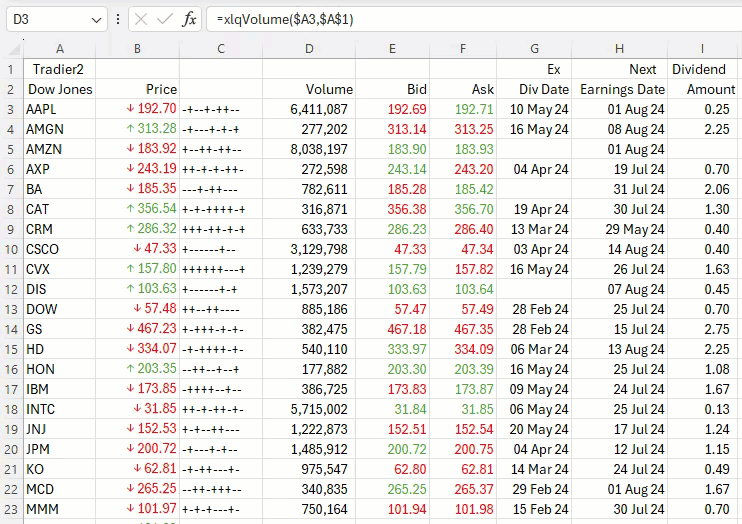Click the Cancel X icon in formula bar
This screenshot has width=742, height=524.
point(141,19)
